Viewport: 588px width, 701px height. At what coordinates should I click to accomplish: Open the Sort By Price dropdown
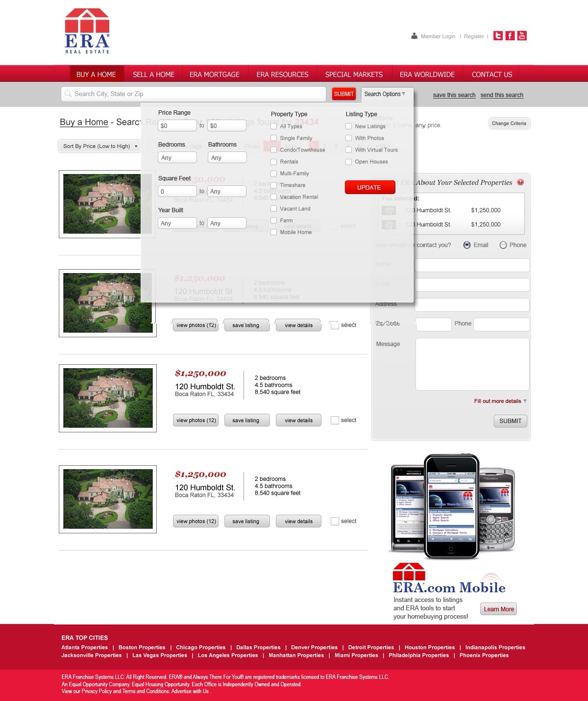(100, 146)
